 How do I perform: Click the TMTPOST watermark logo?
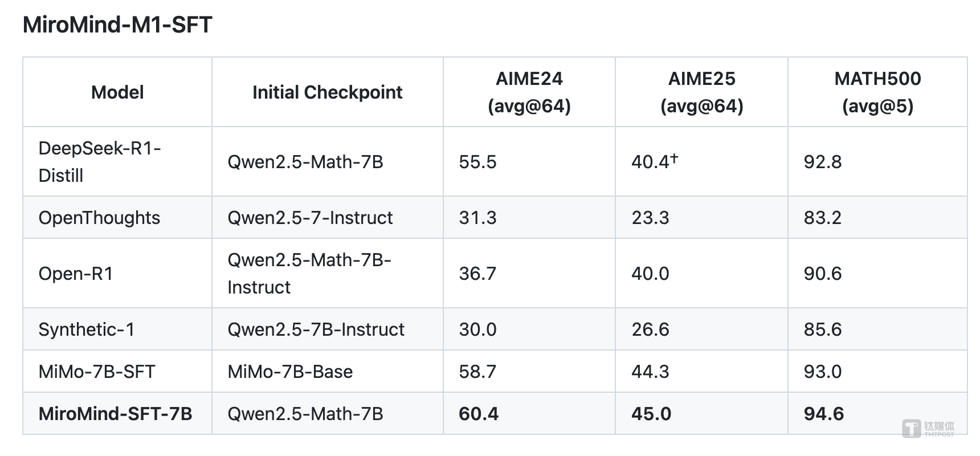[x=928, y=429]
